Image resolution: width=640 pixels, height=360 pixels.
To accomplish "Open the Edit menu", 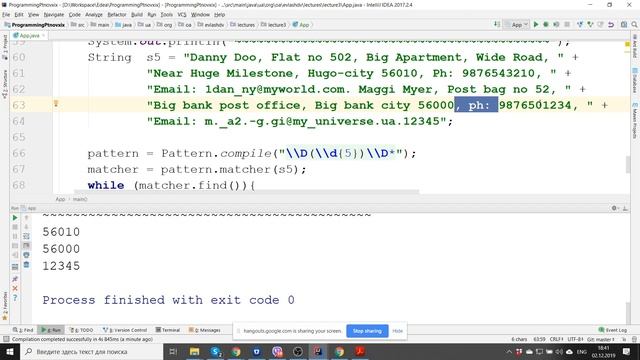I will 19,15.
